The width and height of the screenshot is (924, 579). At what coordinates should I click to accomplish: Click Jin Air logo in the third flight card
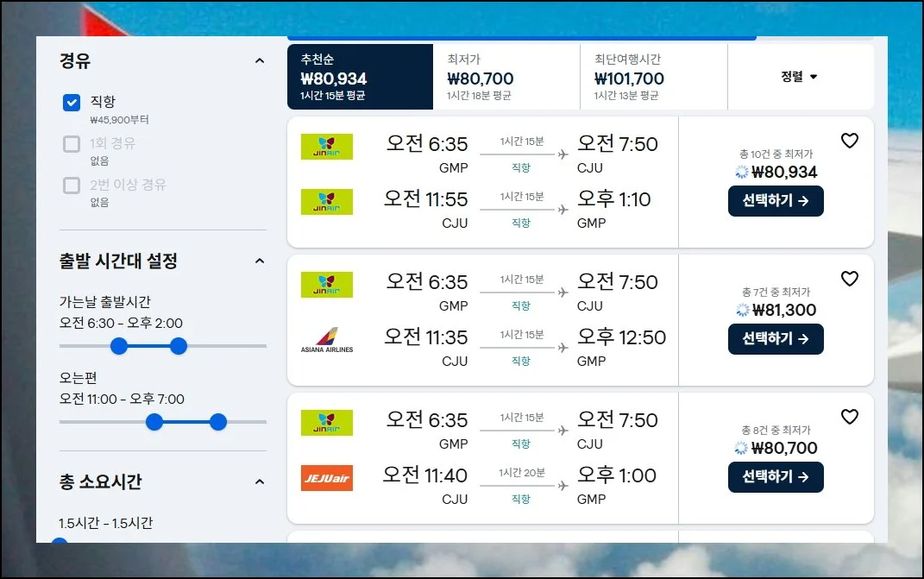327,422
